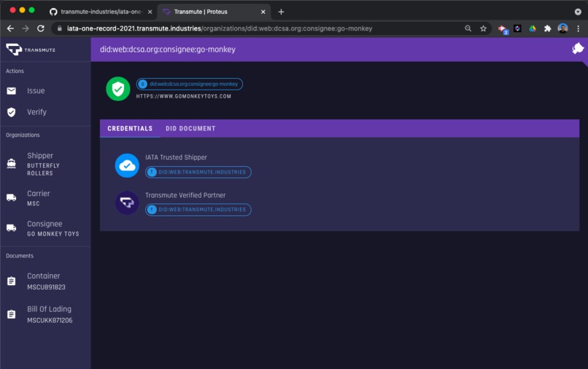Click the Actions section label
The height and width of the screenshot is (369, 588).
[15, 71]
